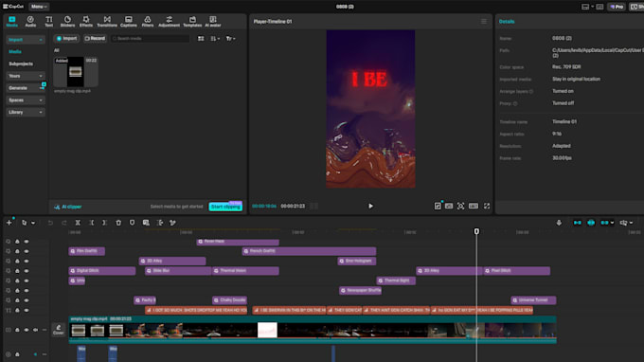Click the Import button

tap(66, 39)
